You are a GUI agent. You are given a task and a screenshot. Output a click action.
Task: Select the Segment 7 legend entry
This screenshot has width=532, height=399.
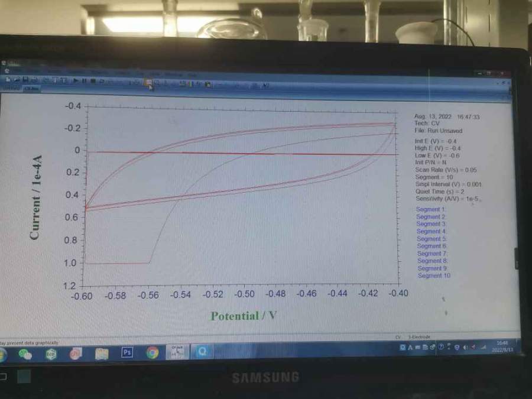(432, 254)
